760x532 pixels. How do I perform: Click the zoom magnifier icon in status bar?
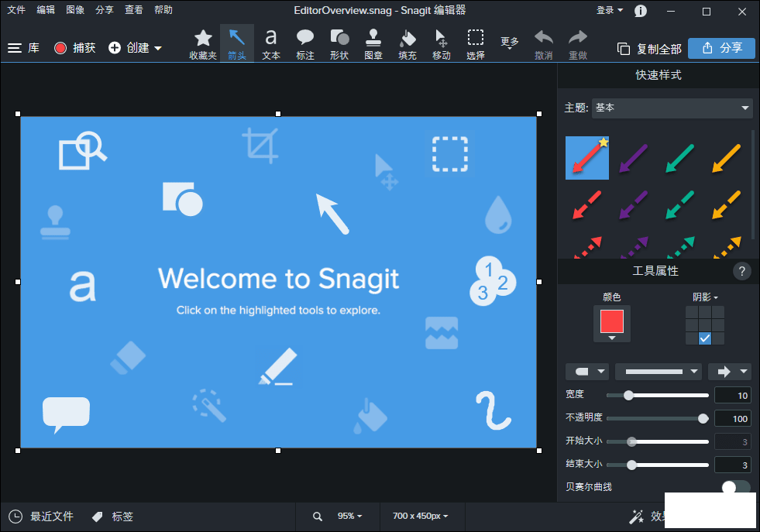pos(318,517)
